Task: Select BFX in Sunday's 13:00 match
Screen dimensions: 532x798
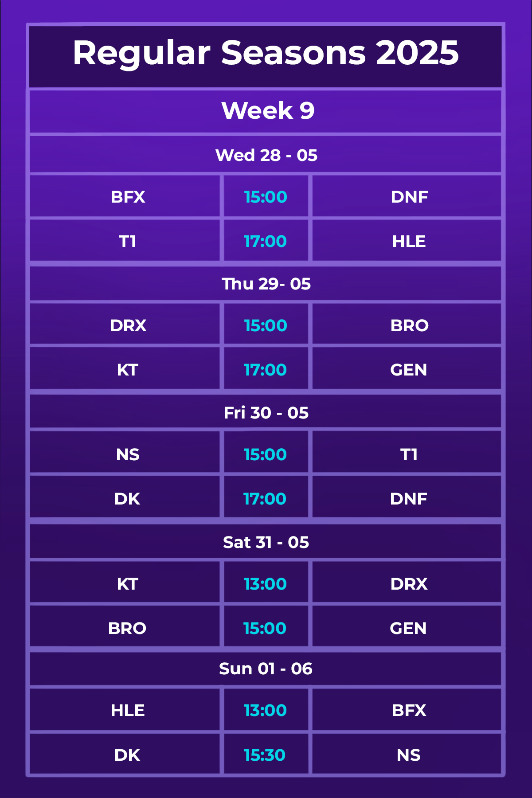Action: pos(409,710)
